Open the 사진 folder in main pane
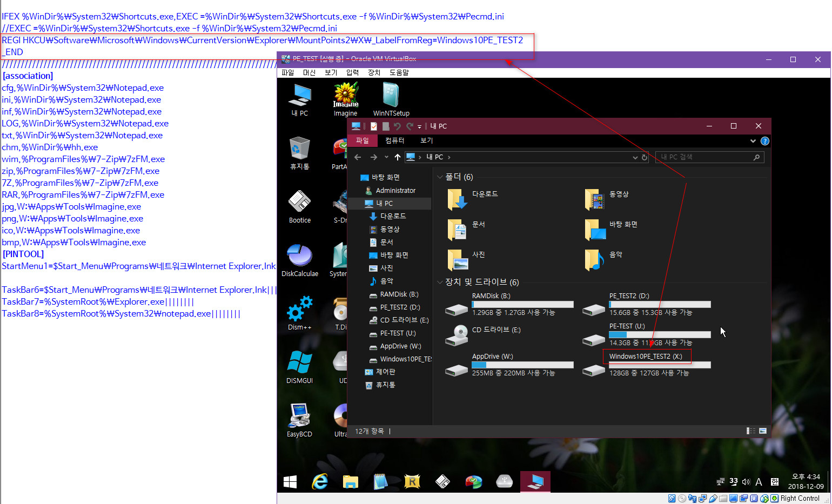Viewport: 832px width, 504px height. click(x=466, y=260)
